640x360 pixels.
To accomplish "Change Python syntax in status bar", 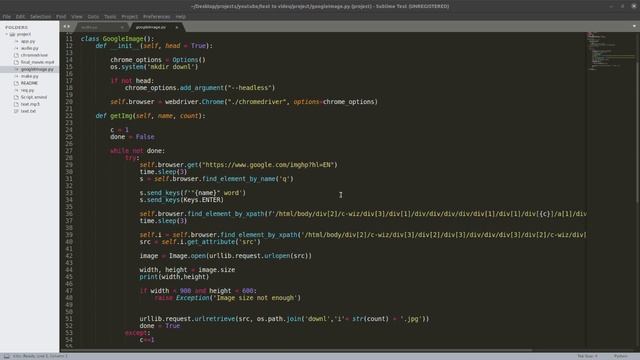I will pyautogui.click(x=621, y=356).
